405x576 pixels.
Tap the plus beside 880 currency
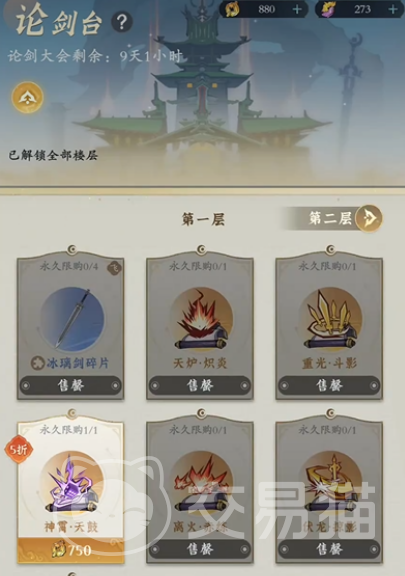pyautogui.click(x=297, y=9)
